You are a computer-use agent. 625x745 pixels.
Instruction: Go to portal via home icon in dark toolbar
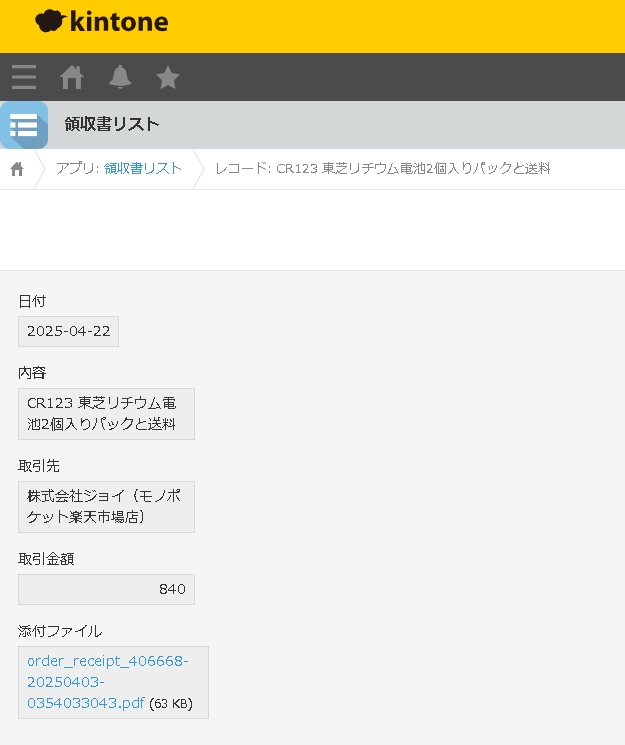coord(72,77)
